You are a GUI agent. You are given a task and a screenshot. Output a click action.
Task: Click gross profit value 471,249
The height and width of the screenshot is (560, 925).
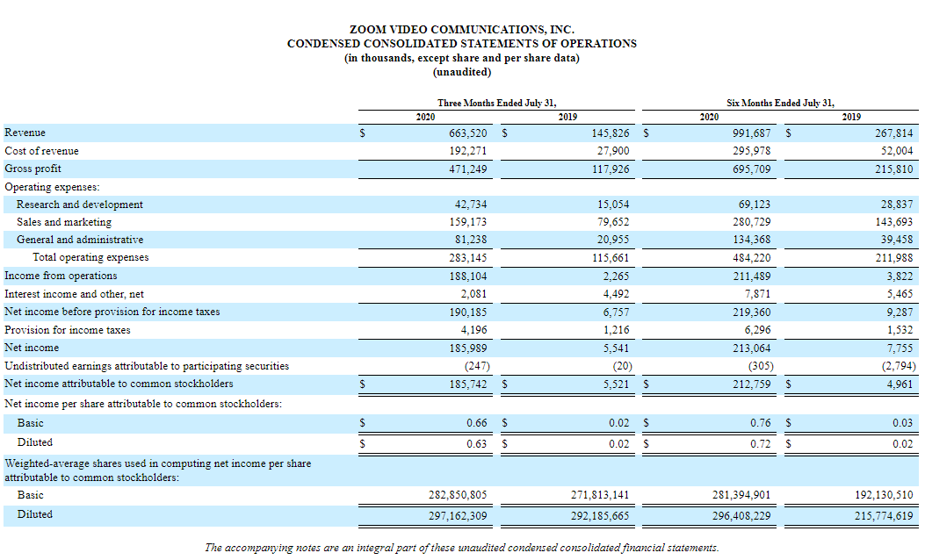click(468, 169)
